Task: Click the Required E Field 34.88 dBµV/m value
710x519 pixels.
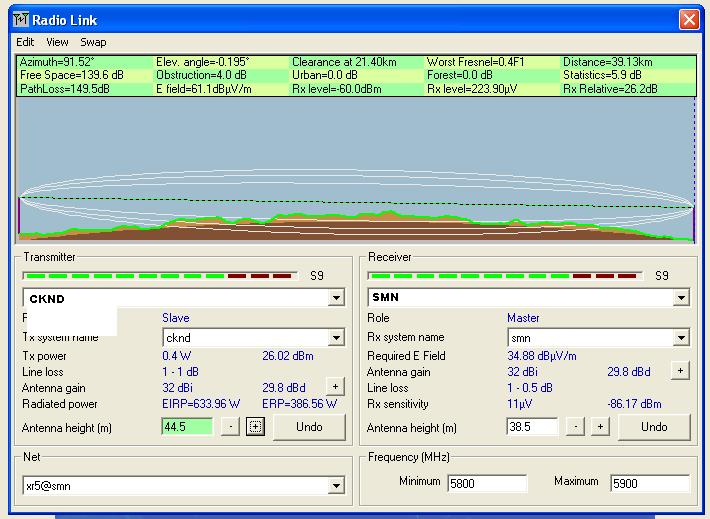Action: coord(542,356)
